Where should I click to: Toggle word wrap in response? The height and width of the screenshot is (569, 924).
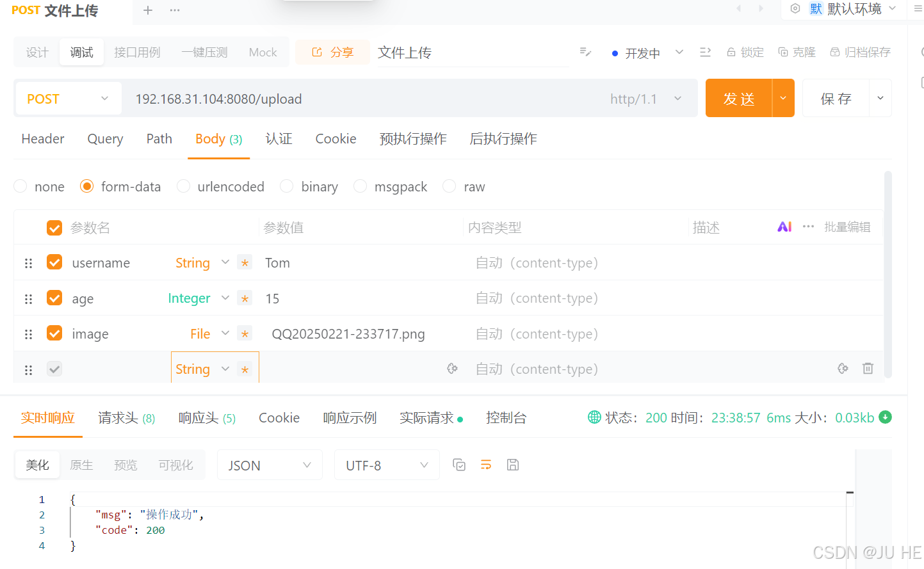(486, 465)
